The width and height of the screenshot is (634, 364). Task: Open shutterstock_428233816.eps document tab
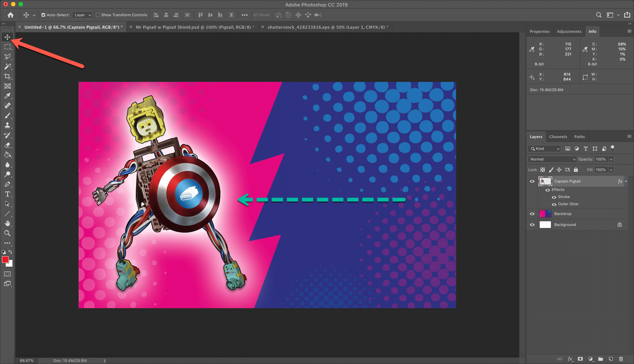328,27
